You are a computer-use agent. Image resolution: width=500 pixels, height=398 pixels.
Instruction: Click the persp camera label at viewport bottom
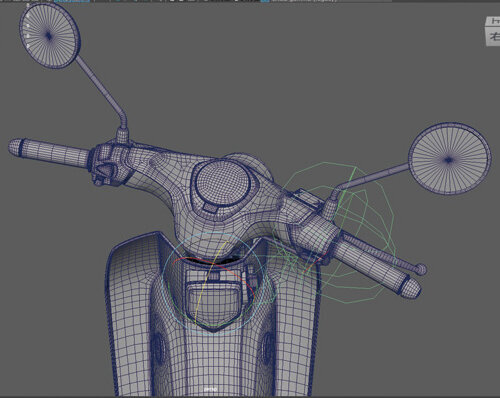pyautogui.click(x=210, y=389)
